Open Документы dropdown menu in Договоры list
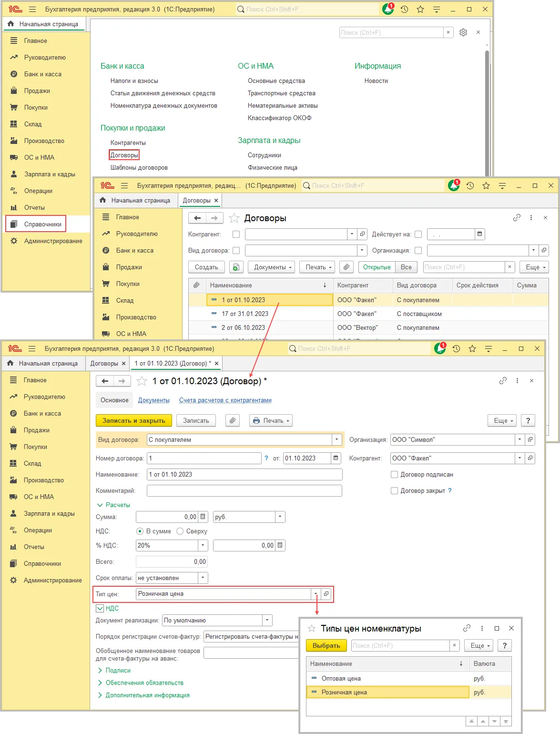 [272, 267]
